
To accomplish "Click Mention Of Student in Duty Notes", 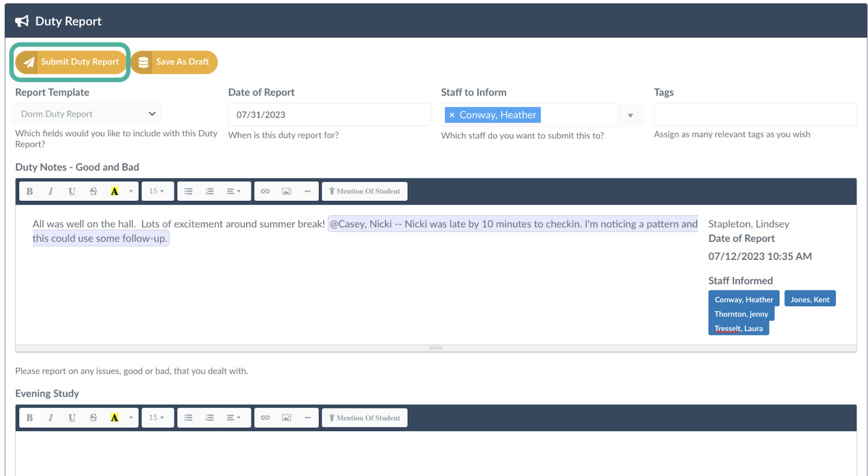I will [x=365, y=191].
